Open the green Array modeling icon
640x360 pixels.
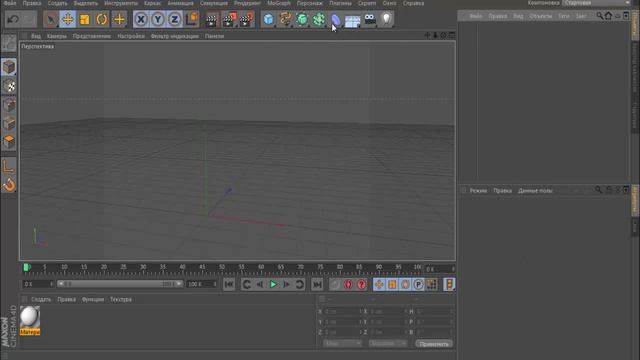click(318, 19)
